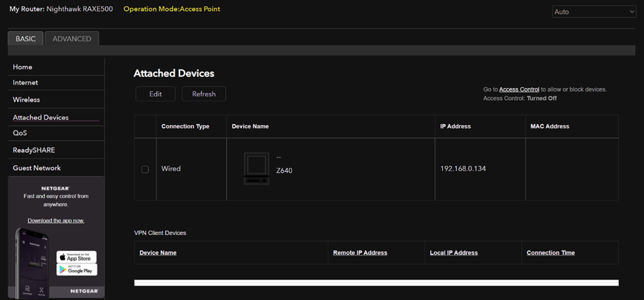Sort VPN clients by Connection Time
644x300 pixels.
tap(550, 253)
